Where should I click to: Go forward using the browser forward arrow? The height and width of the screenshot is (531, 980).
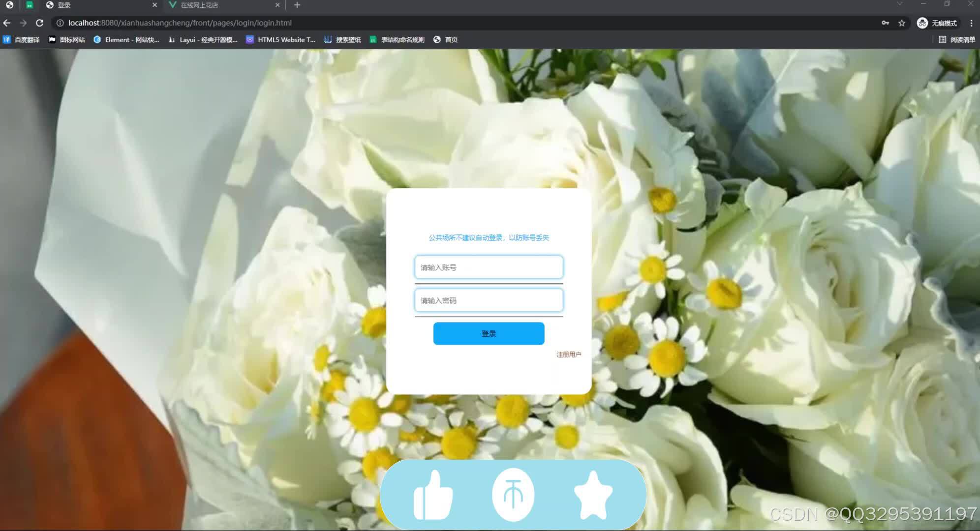coord(23,23)
